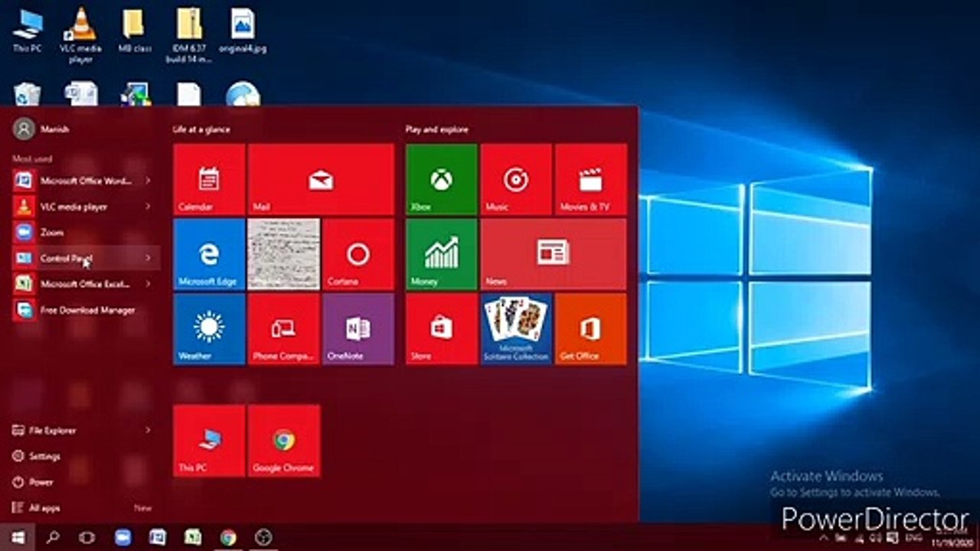Image resolution: width=980 pixels, height=551 pixels.
Task: Launch the Microsoft Edge tile
Action: 209,254
